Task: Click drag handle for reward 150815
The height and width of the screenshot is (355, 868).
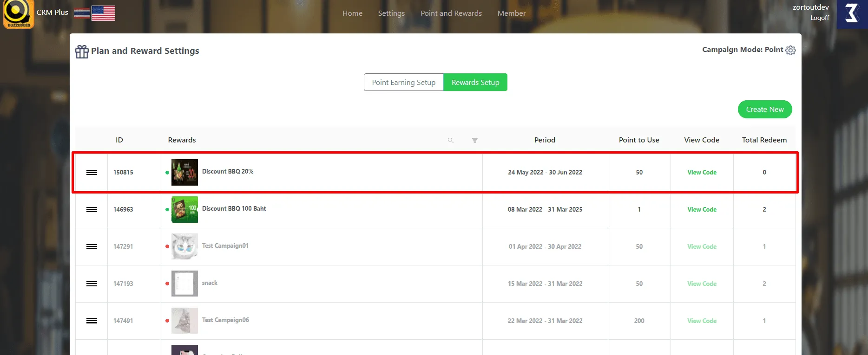Action: [x=92, y=172]
